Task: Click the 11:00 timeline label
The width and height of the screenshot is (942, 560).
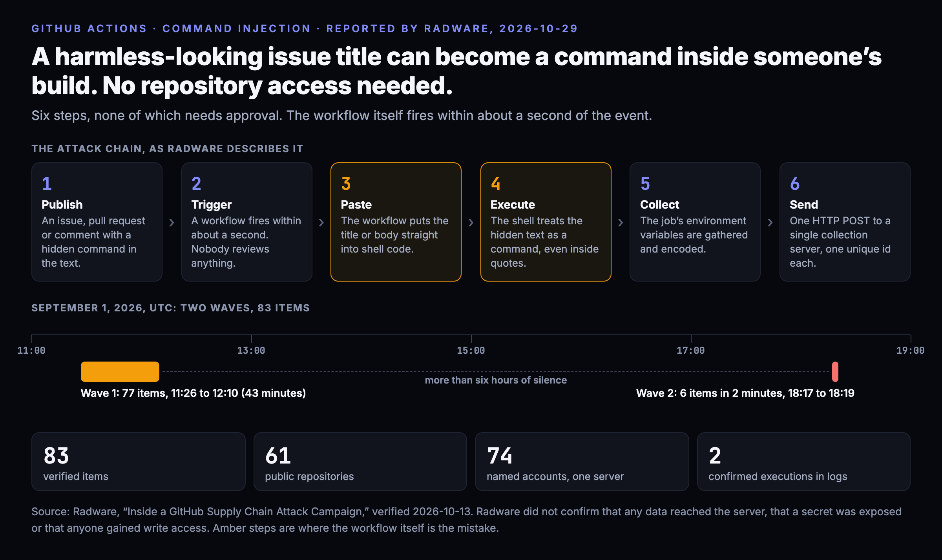Action: pos(31,351)
